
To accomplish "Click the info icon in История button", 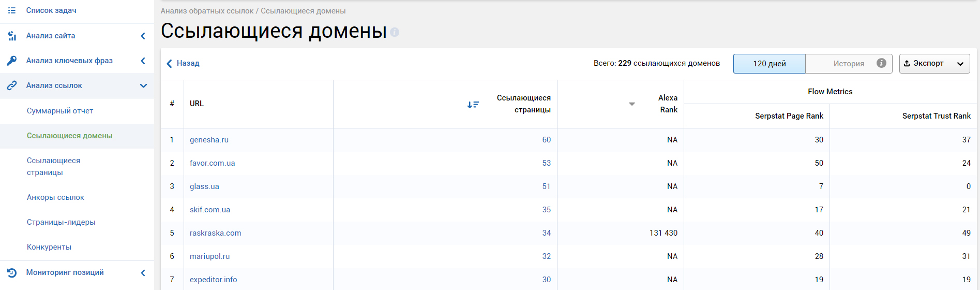I will (881, 63).
